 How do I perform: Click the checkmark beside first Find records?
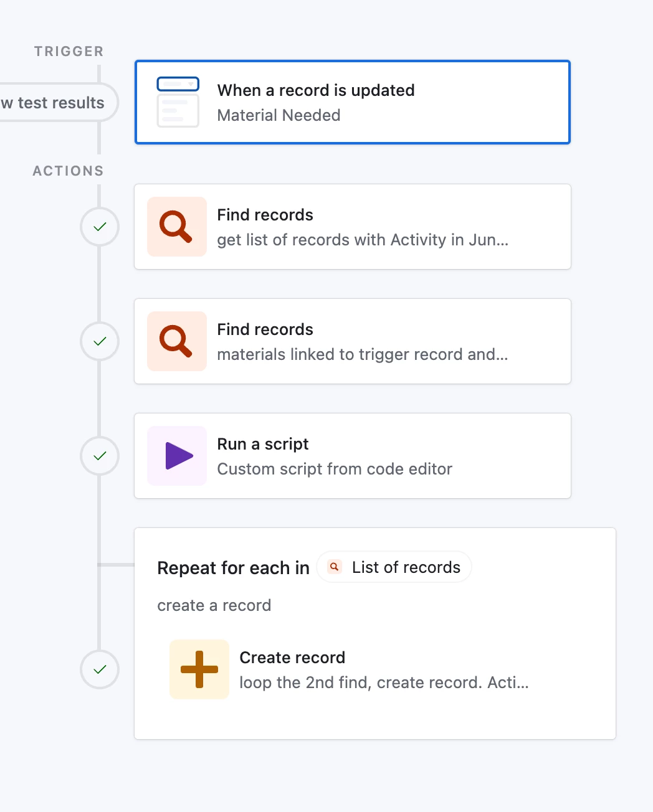click(x=100, y=227)
